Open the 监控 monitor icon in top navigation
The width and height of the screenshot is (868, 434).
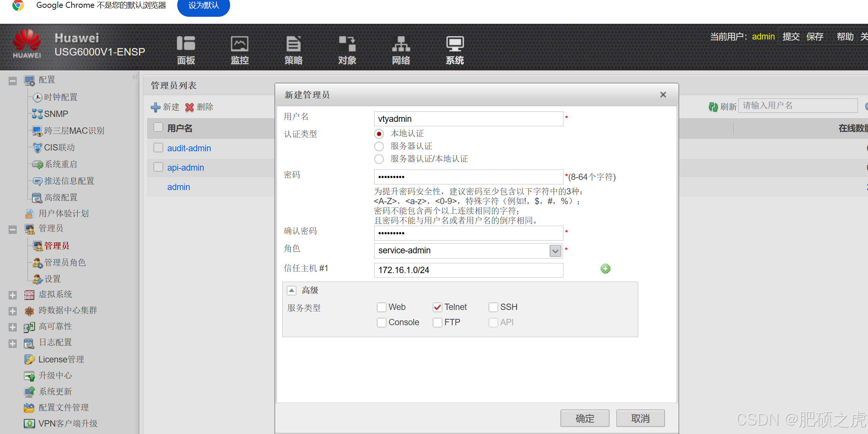(239, 44)
